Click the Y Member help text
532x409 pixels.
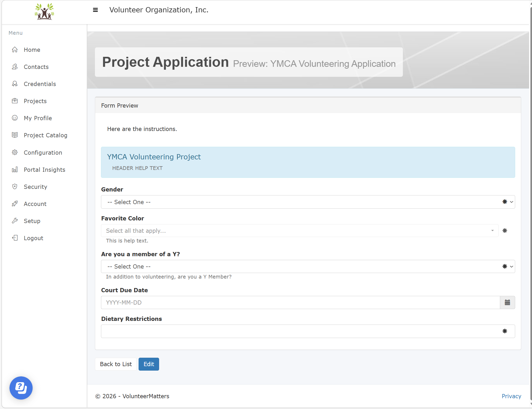tap(169, 277)
